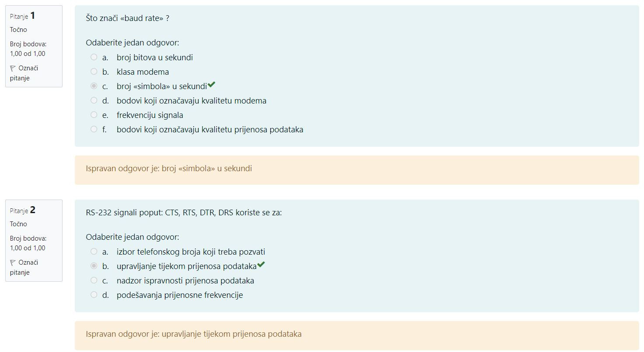Click 'Označi pitanje' link for question 1
The height and width of the screenshot is (352, 644).
24,73
